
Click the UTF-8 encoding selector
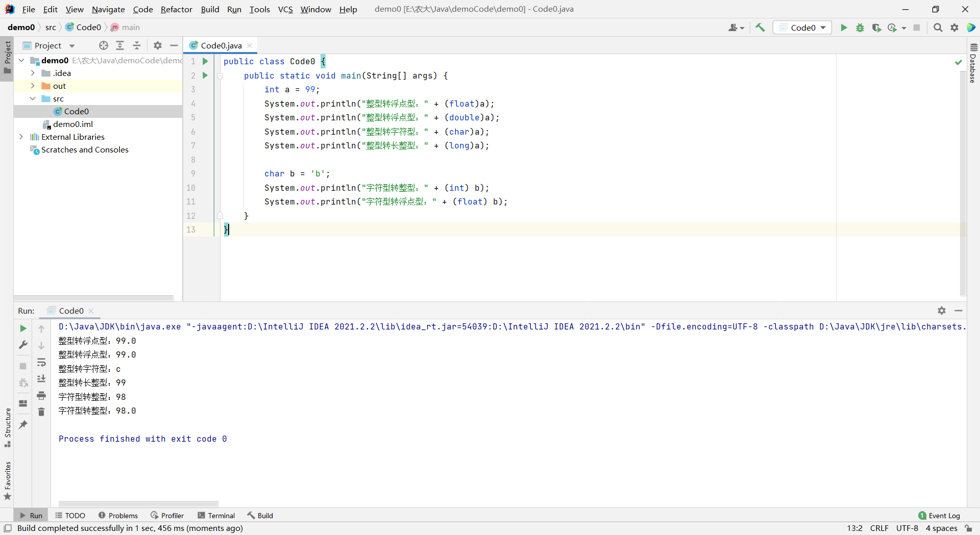tap(906, 528)
